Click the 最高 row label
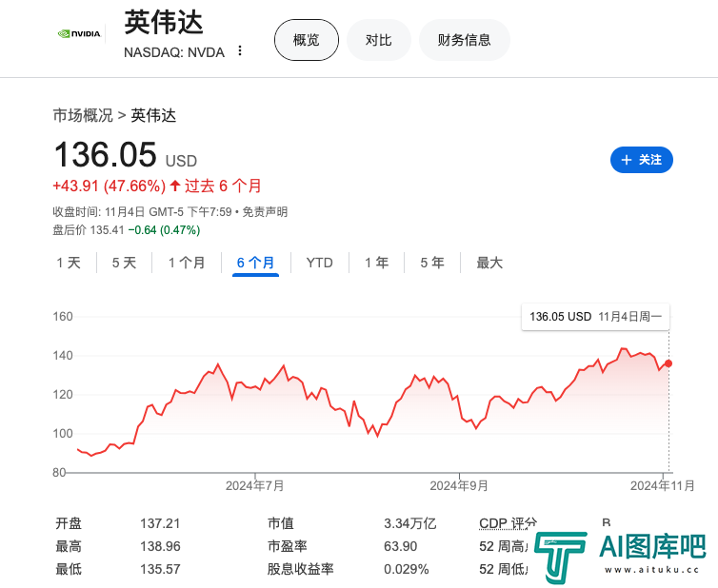 coord(69,546)
